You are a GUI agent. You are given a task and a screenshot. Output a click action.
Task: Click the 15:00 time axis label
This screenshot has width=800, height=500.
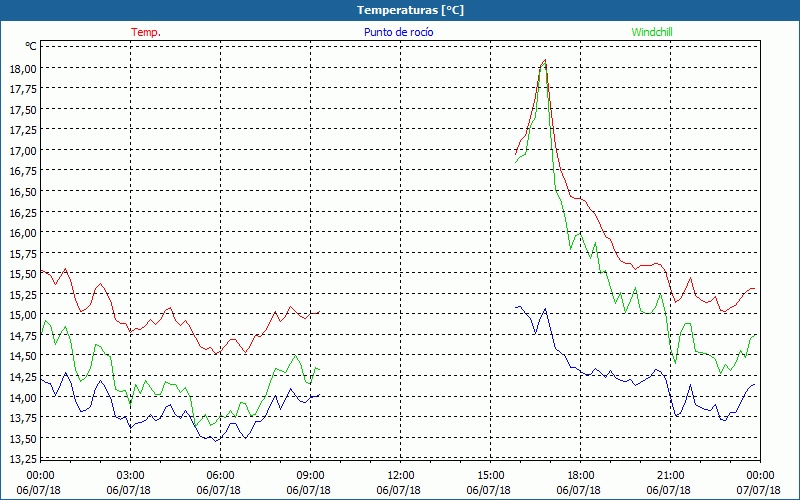point(490,476)
